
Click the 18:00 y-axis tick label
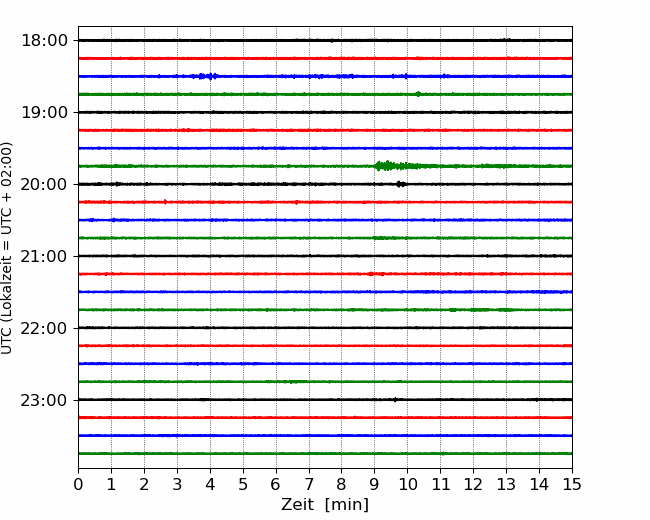point(44,41)
